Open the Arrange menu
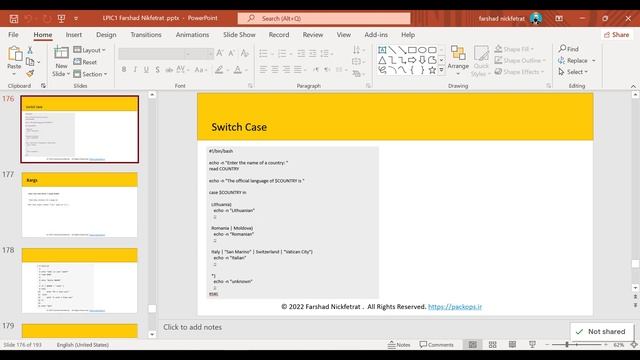The height and width of the screenshot is (360, 640). pos(458,60)
